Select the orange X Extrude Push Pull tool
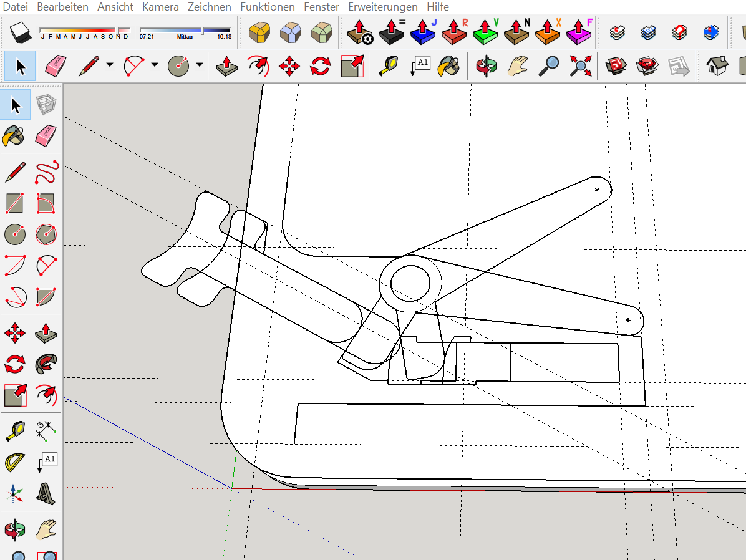 (548, 32)
